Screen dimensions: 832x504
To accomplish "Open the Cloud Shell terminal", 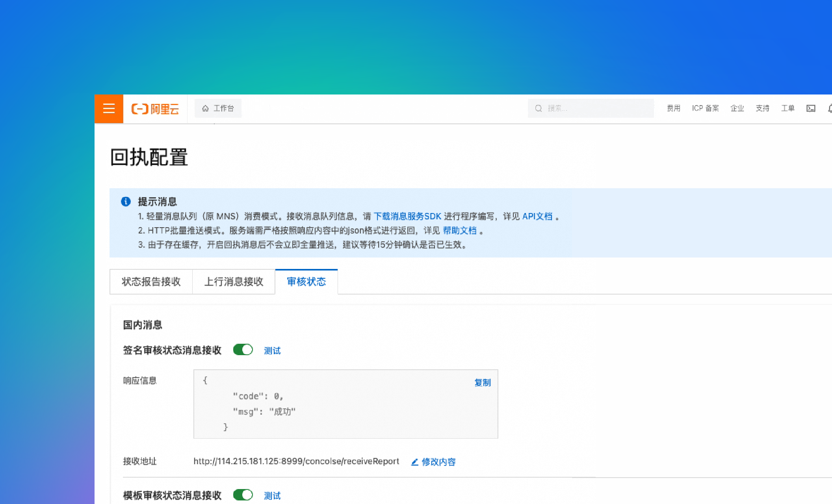I will 810,108.
